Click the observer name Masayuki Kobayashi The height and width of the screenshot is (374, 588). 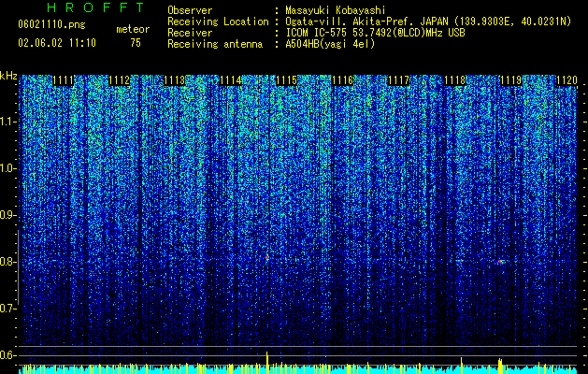[336, 10]
